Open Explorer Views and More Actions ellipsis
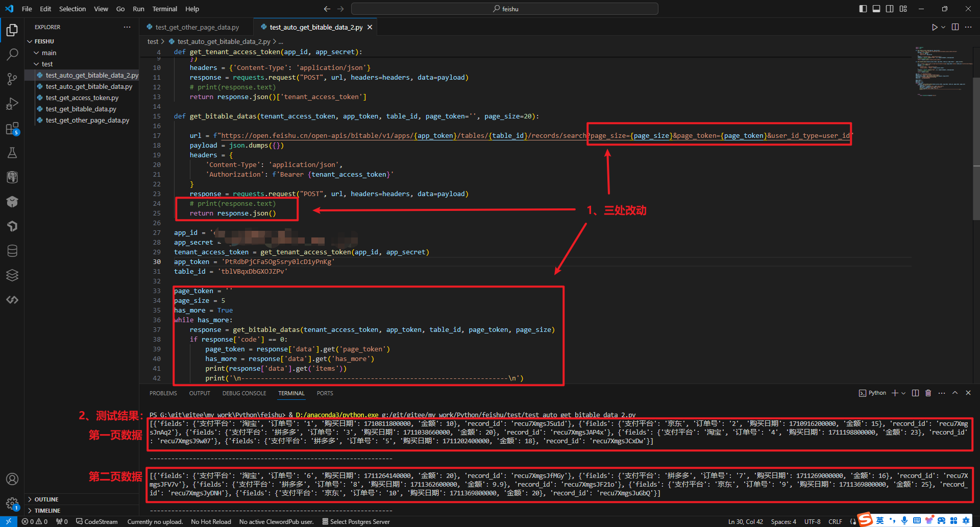Image resolution: width=980 pixels, height=527 pixels. 127,27
